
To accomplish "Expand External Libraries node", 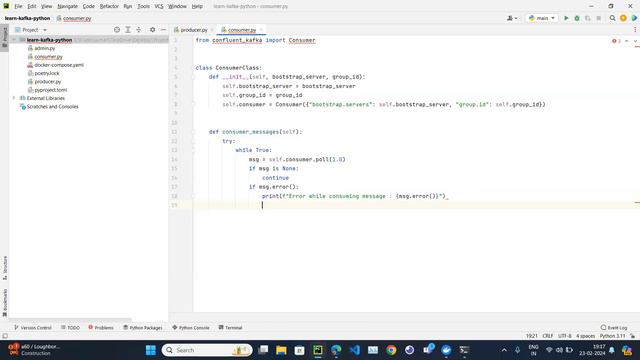I will [14, 98].
